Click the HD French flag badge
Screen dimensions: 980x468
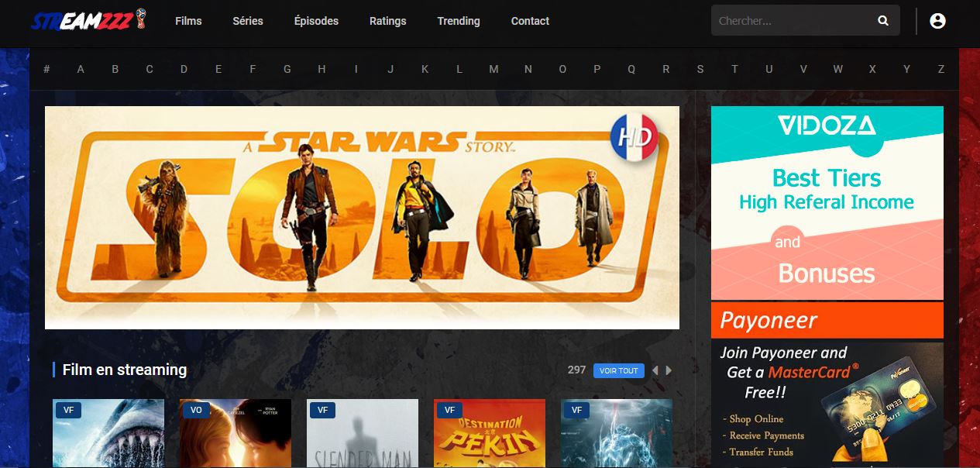pos(634,139)
